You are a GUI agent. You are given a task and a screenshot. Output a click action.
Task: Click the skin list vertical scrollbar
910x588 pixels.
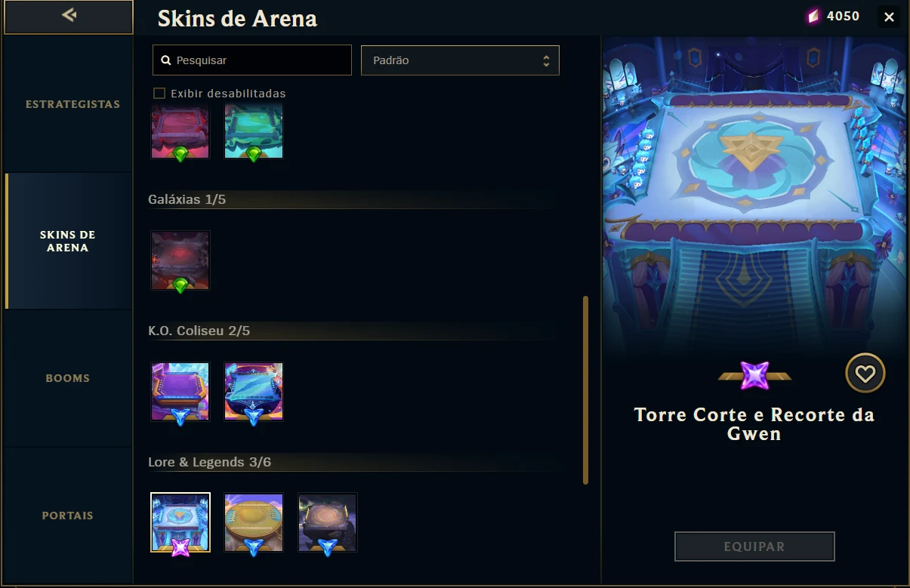(585, 390)
